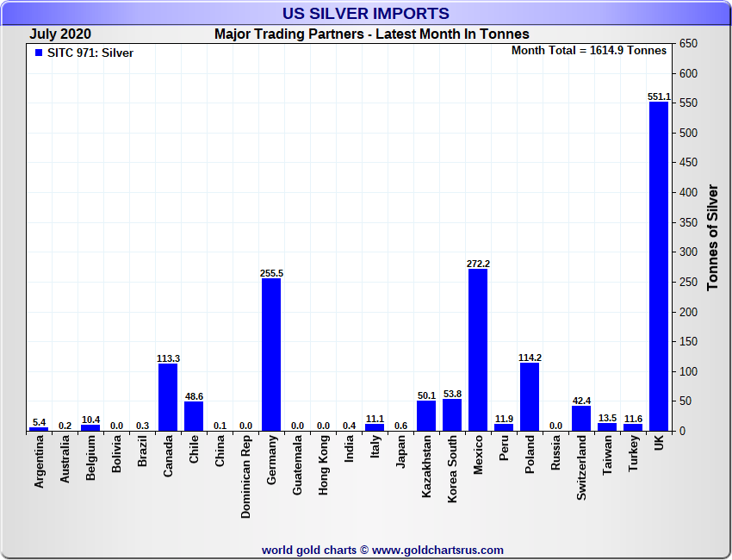Click the Tonnes of Silver axis title
Image resolution: width=732 pixels, height=560 pixels.
point(713,237)
